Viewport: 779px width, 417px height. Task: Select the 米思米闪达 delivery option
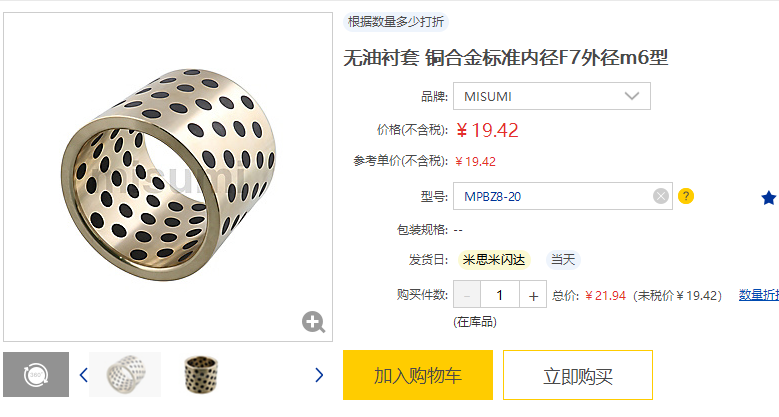pyautogui.click(x=494, y=259)
